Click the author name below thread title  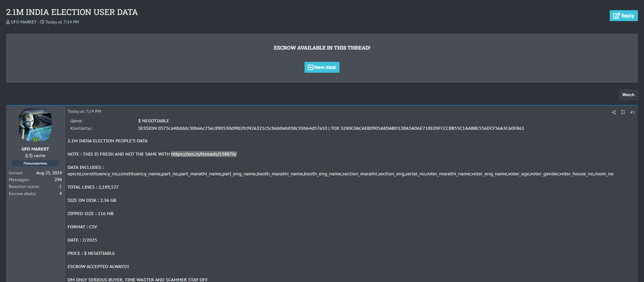tap(24, 22)
